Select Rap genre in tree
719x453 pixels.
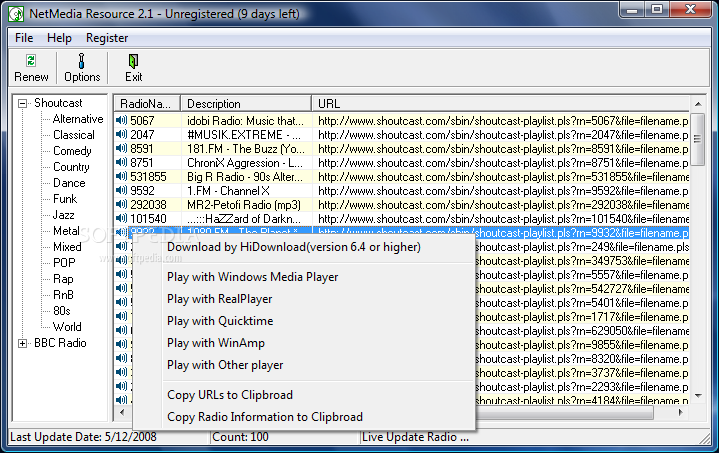point(63,279)
